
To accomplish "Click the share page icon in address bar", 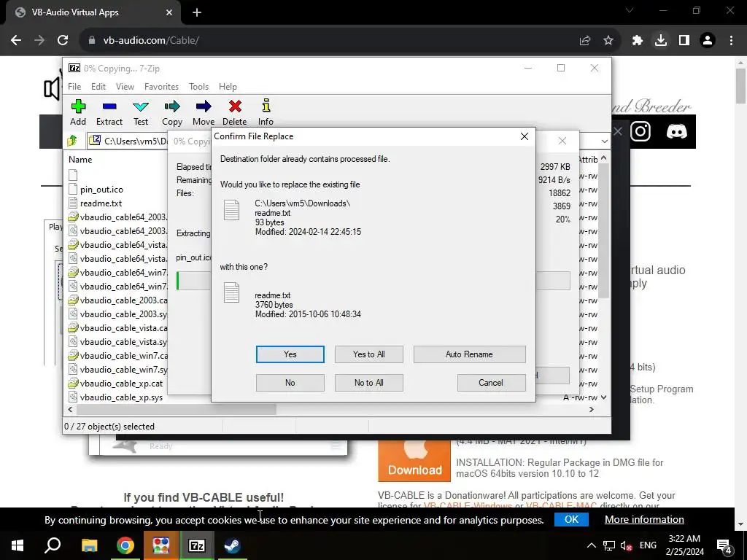I will [585, 41].
